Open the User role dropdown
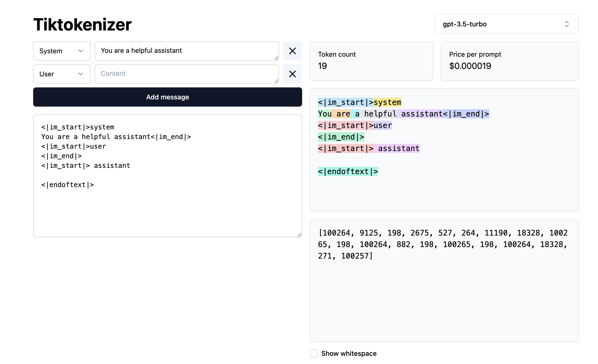This screenshot has width=598, height=364. pyautogui.click(x=62, y=74)
